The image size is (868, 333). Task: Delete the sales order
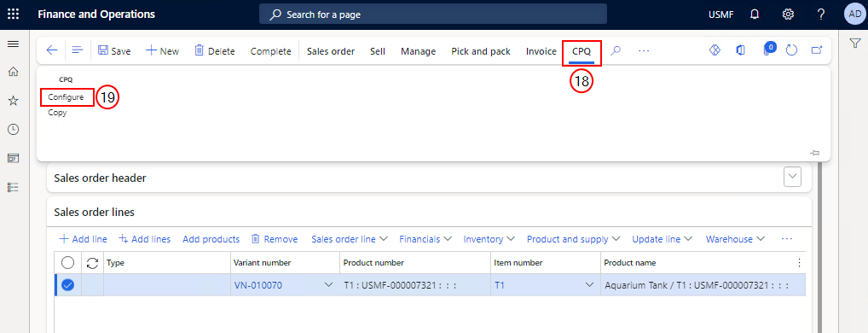215,51
